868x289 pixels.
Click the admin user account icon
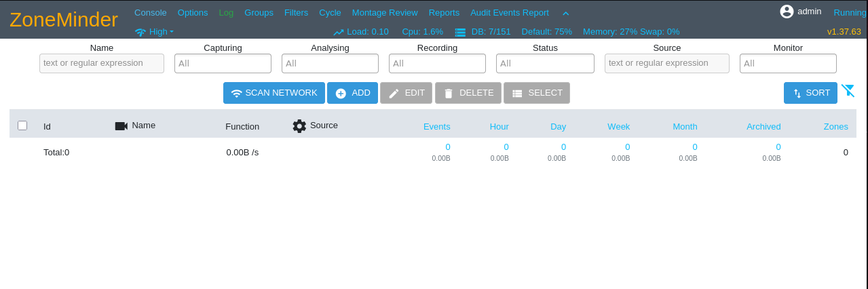787,12
